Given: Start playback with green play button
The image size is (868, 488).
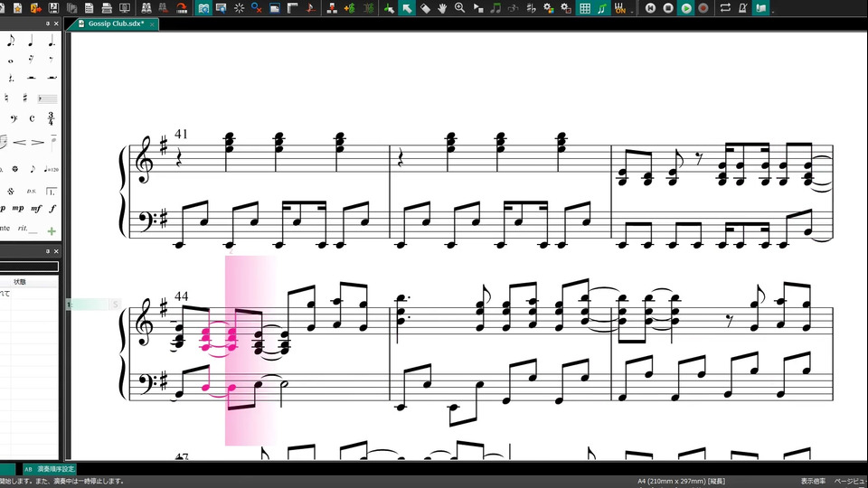Looking at the screenshot, I should point(686,8).
